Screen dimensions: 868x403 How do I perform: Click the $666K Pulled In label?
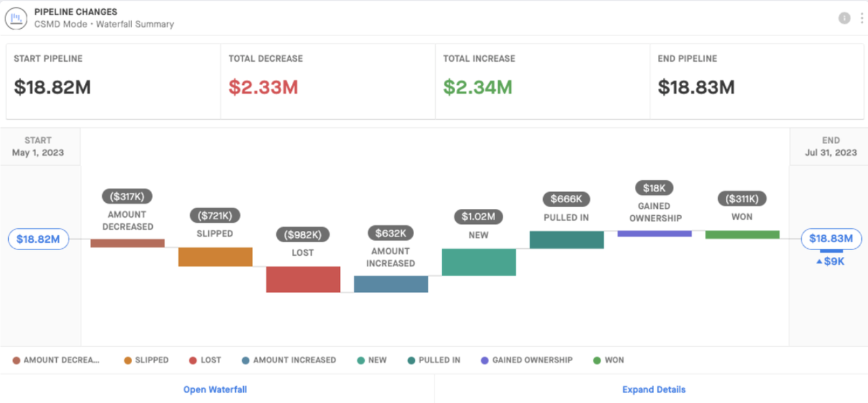coord(566,199)
